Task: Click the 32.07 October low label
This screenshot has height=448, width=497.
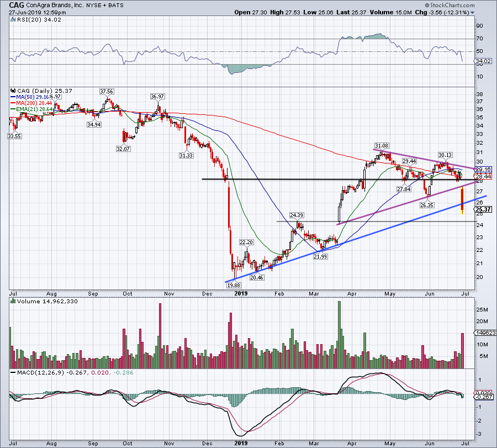Action: (123, 149)
